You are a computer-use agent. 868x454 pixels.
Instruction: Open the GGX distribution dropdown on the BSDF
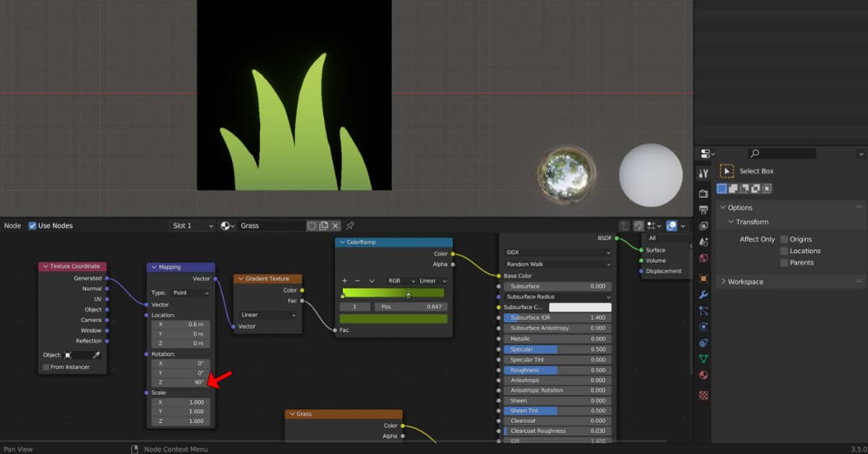tap(557, 252)
